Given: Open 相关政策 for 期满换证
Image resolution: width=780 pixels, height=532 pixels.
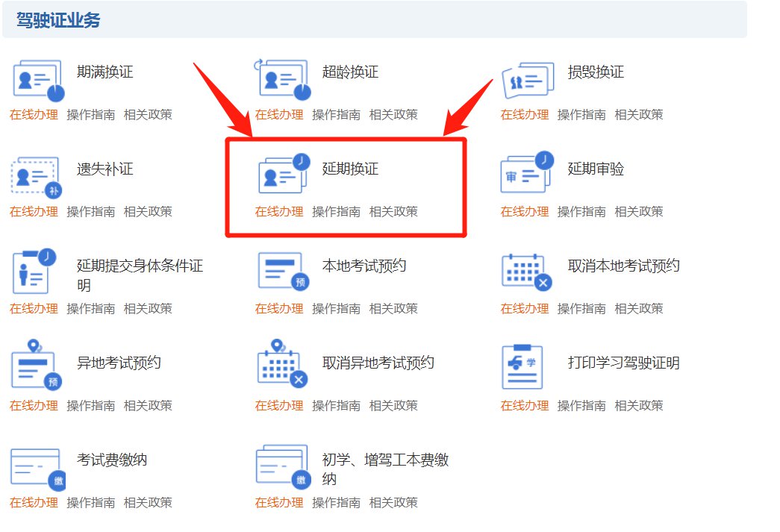Looking at the screenshot, I should (148, 115).
